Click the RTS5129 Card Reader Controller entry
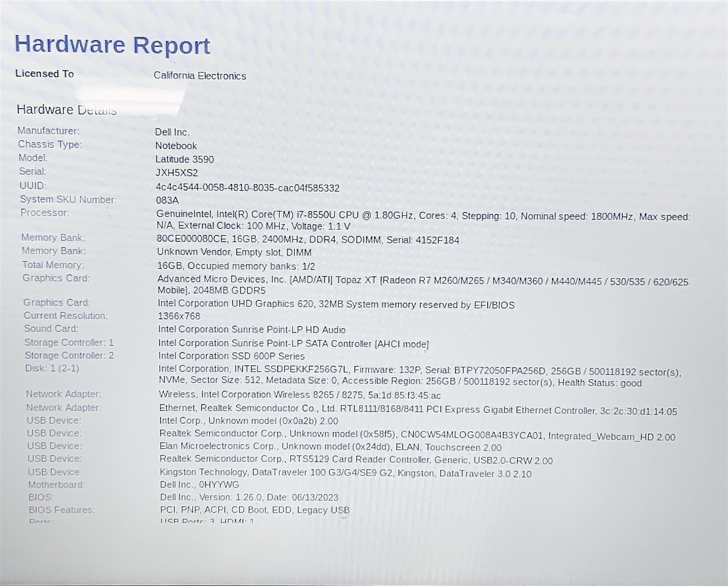Image resolution: width=728 pixels, height=586 pixels. [x=356, y=460]
